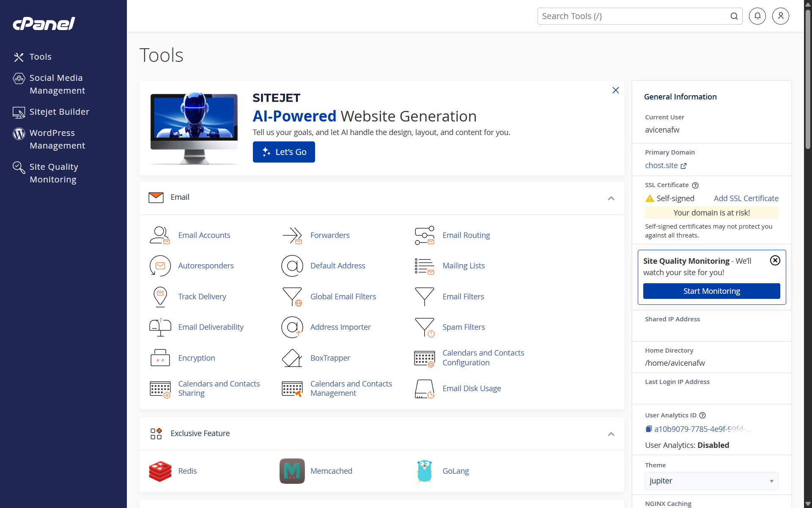Click the notifications bell icon
Screen dimensions: 812x508
pyautogui.click(x=757, y=16)
